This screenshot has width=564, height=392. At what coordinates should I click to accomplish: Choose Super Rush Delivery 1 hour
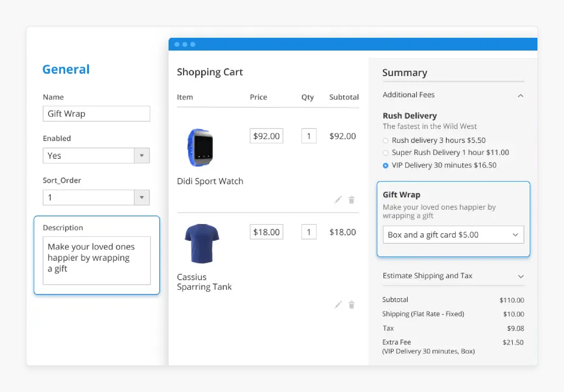386,153
